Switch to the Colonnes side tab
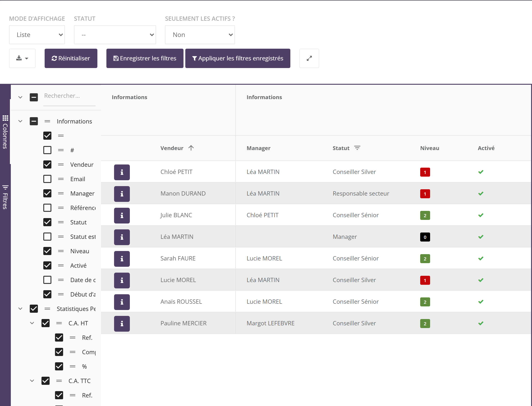This screenshot has height=406, width=532. [5, 132]
